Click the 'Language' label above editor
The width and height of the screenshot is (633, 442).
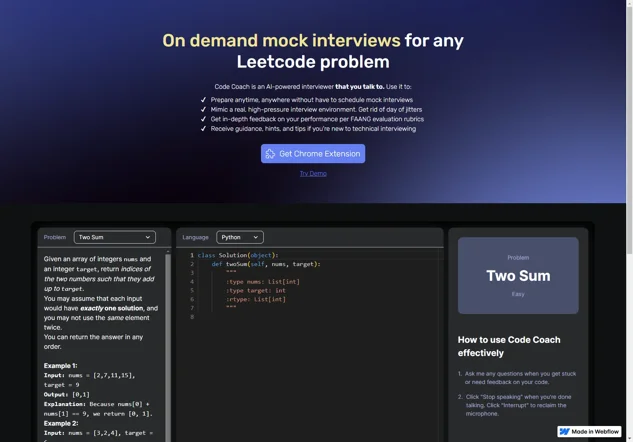tap(195, 237)
